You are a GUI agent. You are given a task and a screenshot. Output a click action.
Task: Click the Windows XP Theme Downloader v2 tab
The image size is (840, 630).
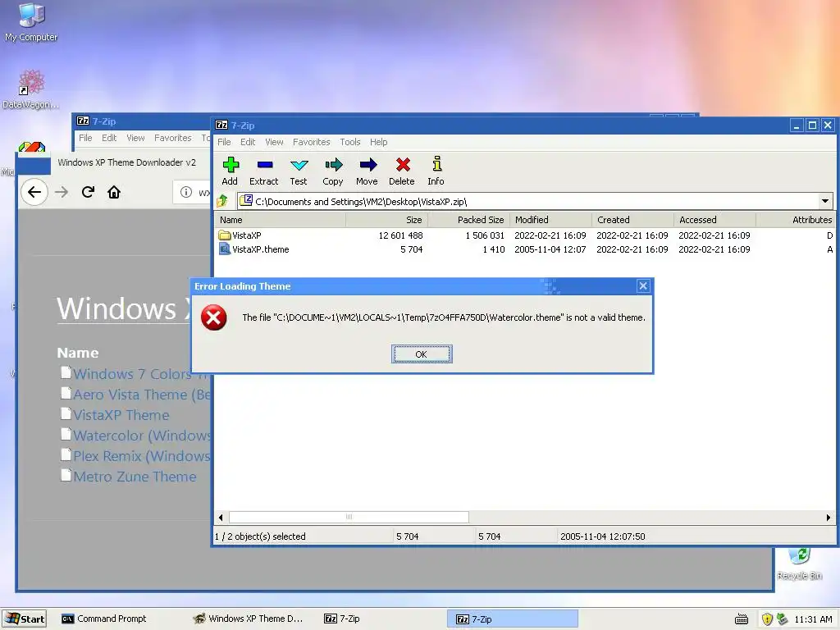[x=127, y=162]
